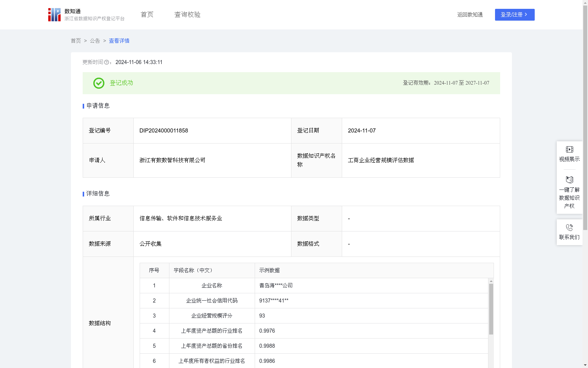Click the up arrow on the table scrollbar

[x=491, y=281]
